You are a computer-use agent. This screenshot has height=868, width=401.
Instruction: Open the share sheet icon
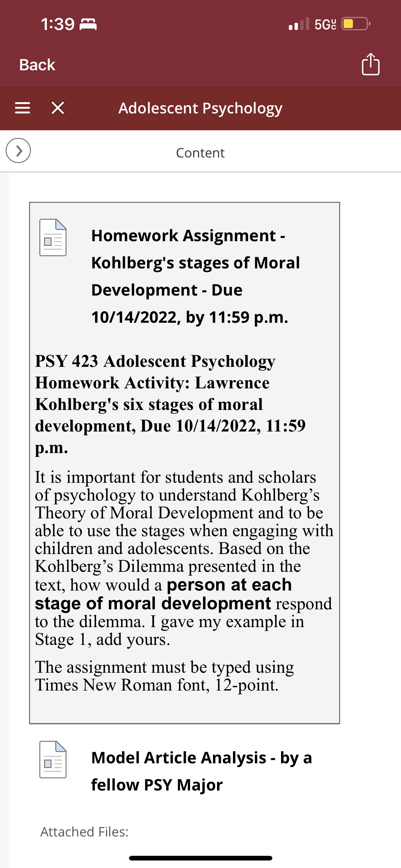pos(370,64)
